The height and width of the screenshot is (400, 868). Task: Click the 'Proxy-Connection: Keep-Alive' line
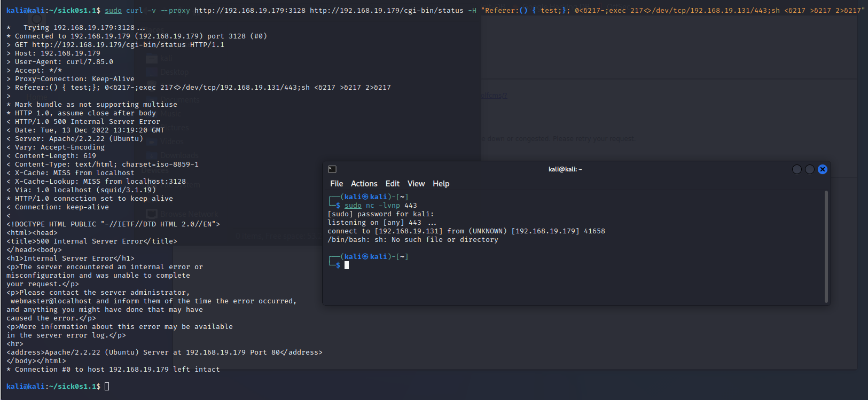pyautogui.click(x=71, y=79)
